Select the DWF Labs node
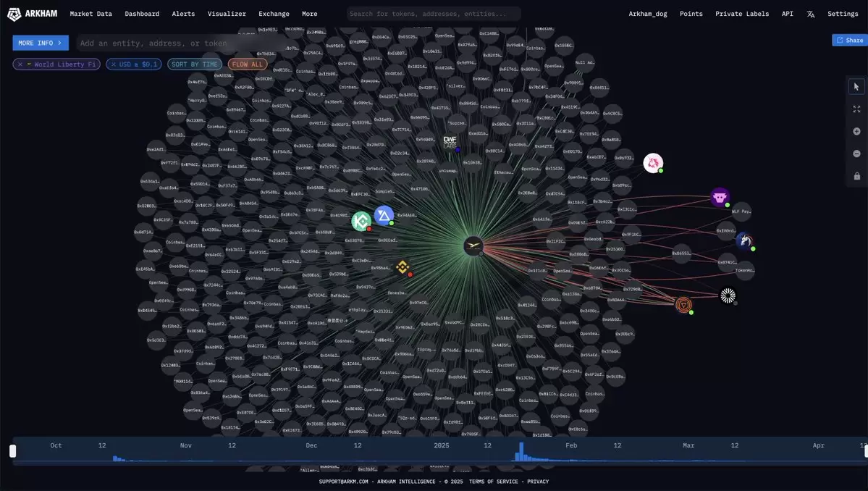 tap(450, 142)
